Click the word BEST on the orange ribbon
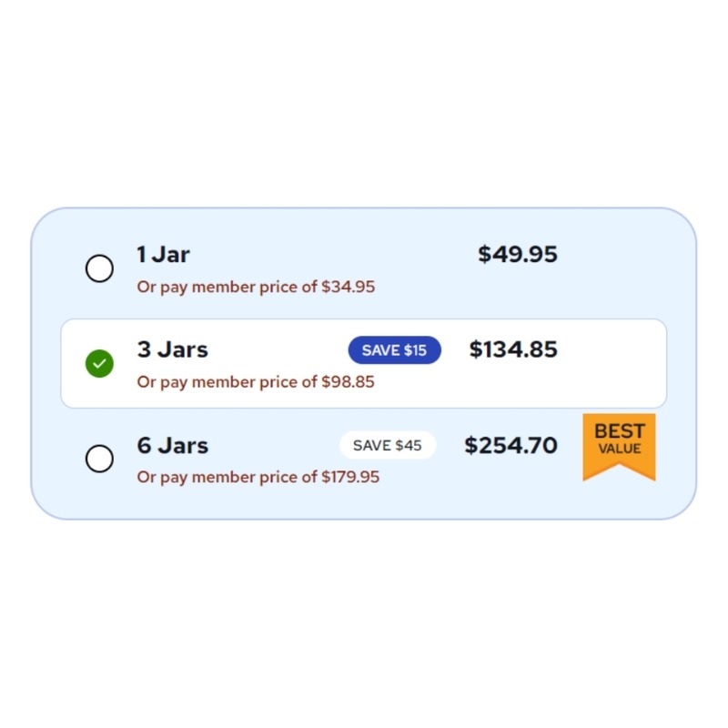The width and height of the screenshot is (728, 728). [x=619, y=431]
